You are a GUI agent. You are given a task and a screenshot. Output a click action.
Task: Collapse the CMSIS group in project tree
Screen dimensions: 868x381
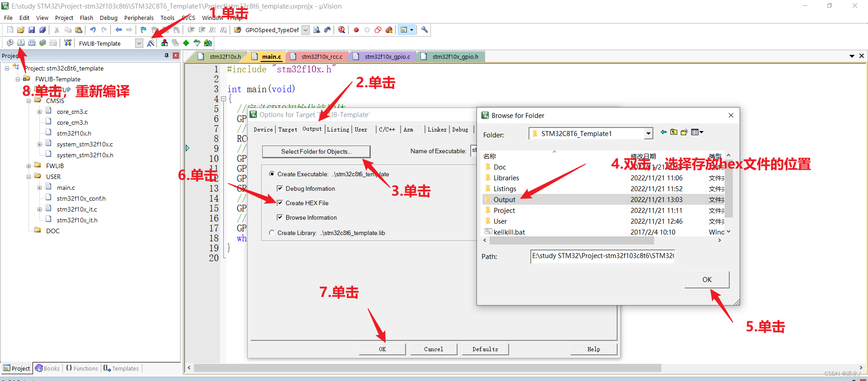point(29,101)
